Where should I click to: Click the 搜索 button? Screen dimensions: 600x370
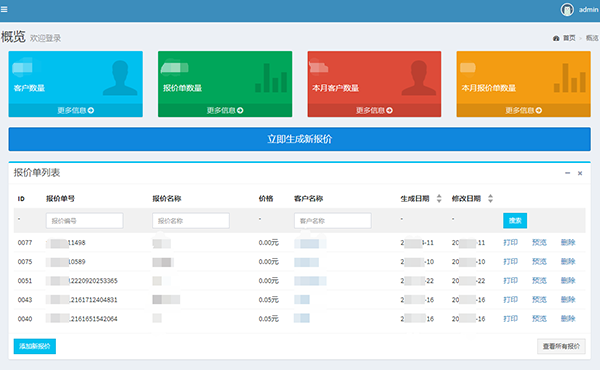pyautogui.click(x=515, y=220)
